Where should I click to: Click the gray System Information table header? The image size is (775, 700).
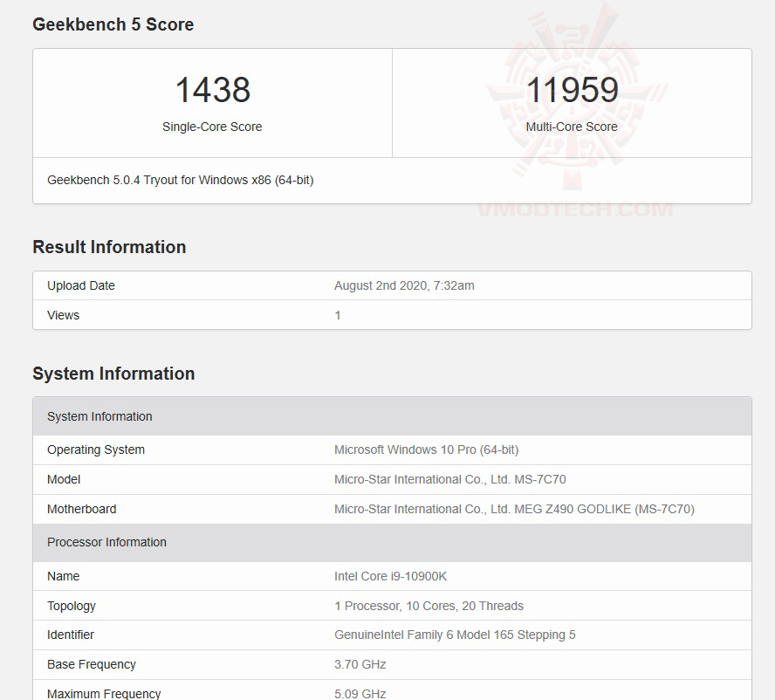pos(392,416)
